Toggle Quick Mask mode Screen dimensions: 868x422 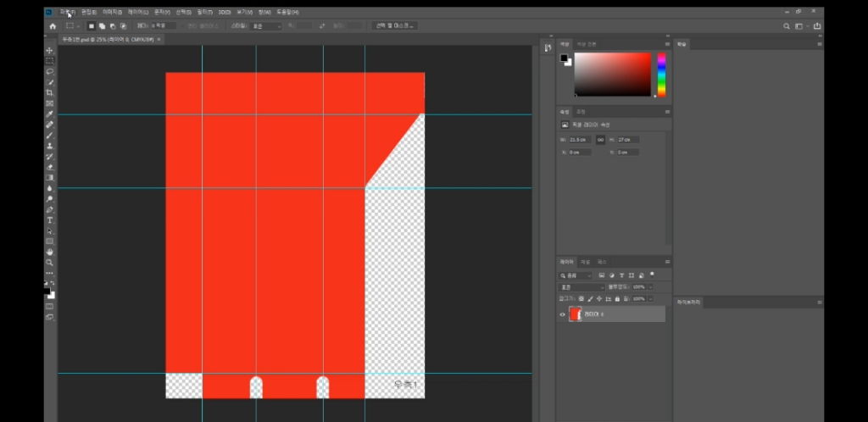coord(49,307)
